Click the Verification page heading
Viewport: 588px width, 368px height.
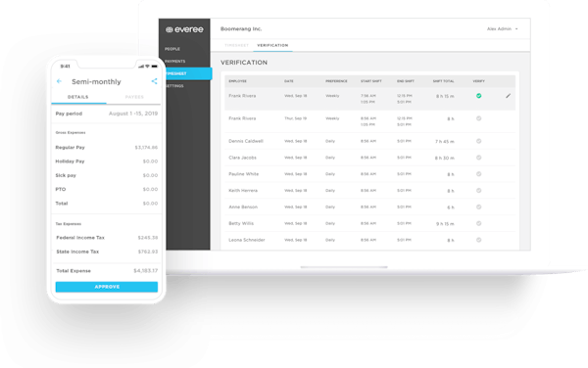click(244, 63)
